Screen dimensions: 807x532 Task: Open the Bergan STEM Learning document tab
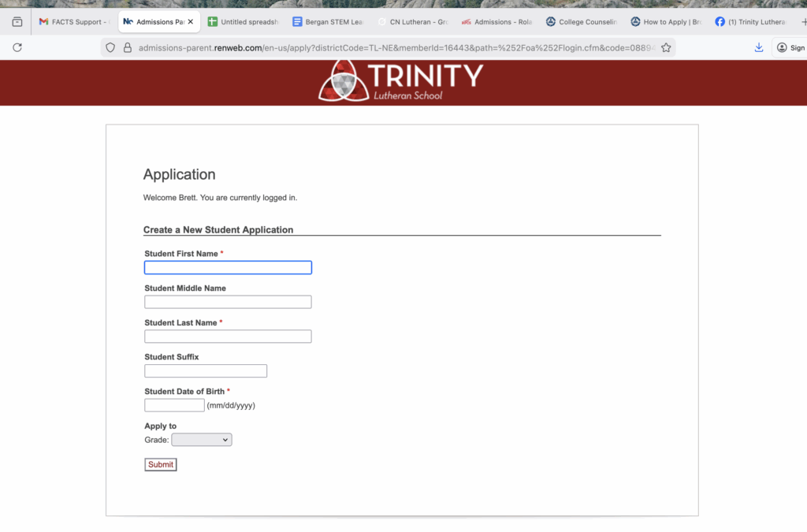tap(327, 22)
